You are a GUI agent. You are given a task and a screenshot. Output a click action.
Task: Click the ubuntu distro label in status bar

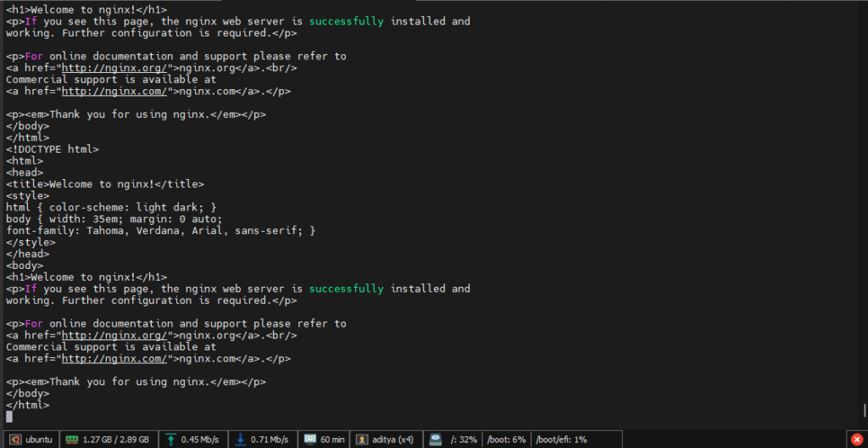point(39,440)
